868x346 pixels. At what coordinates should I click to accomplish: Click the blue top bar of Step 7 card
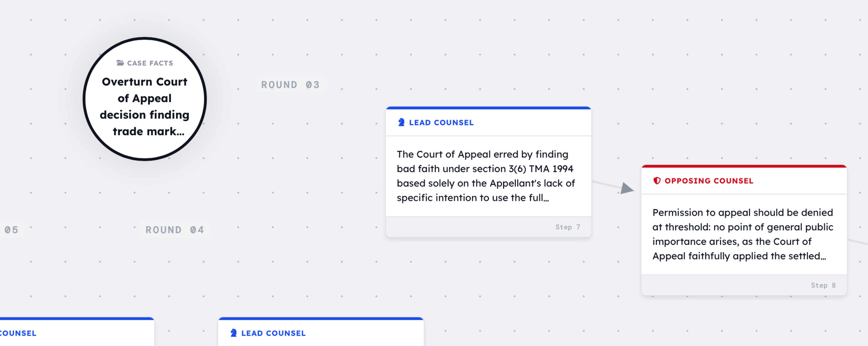tap(488, 108)
